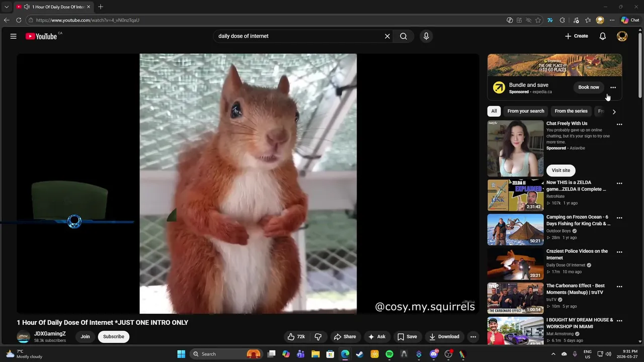The height and width of the screenshot is (362, 644).
Task: Open a new browser tab
Action: click(101, 7)
